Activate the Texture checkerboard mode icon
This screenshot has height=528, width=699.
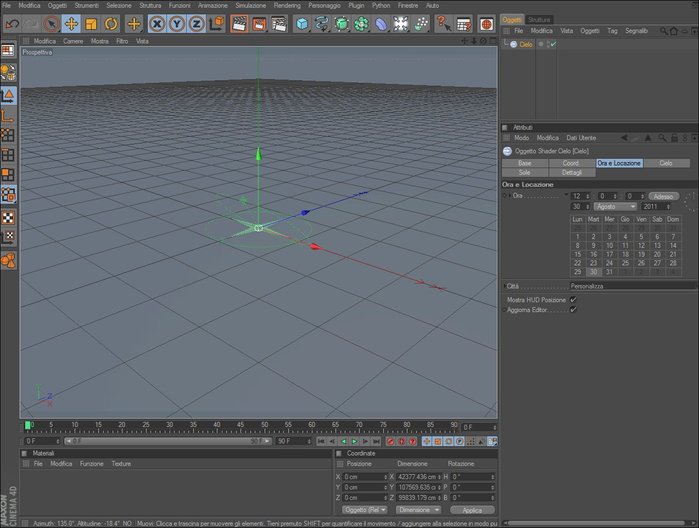(x=8, y=218)
